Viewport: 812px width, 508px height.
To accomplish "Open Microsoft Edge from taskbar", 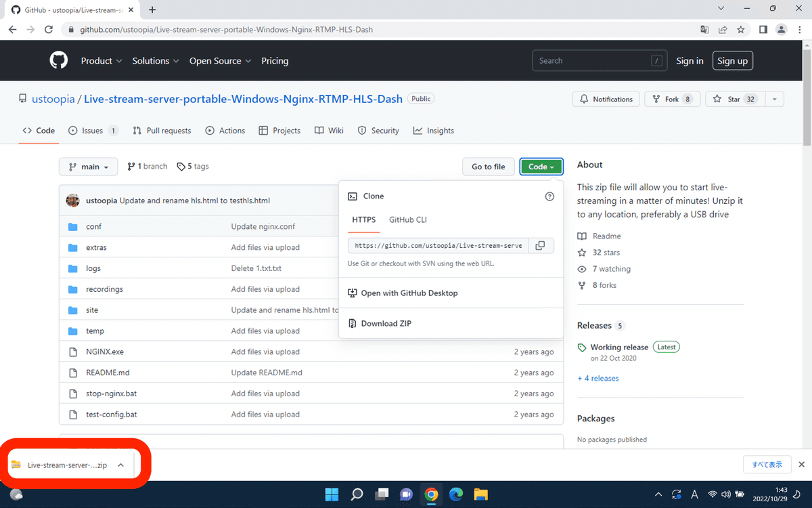I will [x=456, y=494].
